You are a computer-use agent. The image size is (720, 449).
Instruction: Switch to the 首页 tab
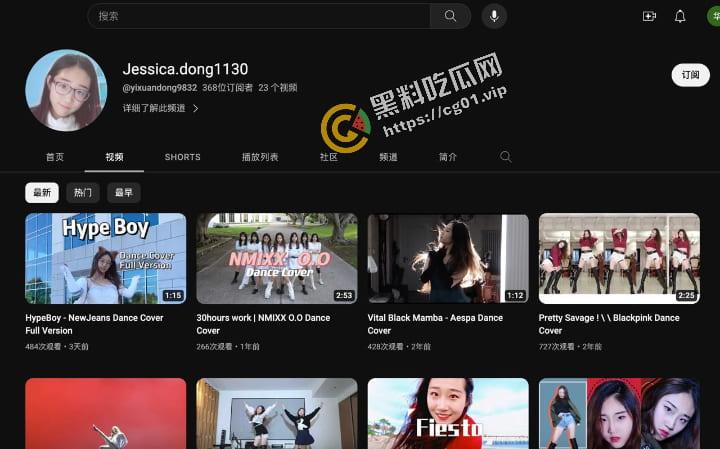tap(55, 157)
